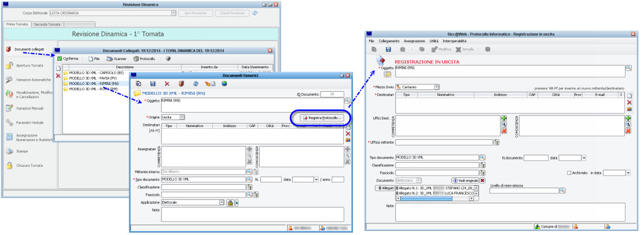
Task: Click Ufficio mittente input field
Action: pyautogui.click(x=444, y=142)
